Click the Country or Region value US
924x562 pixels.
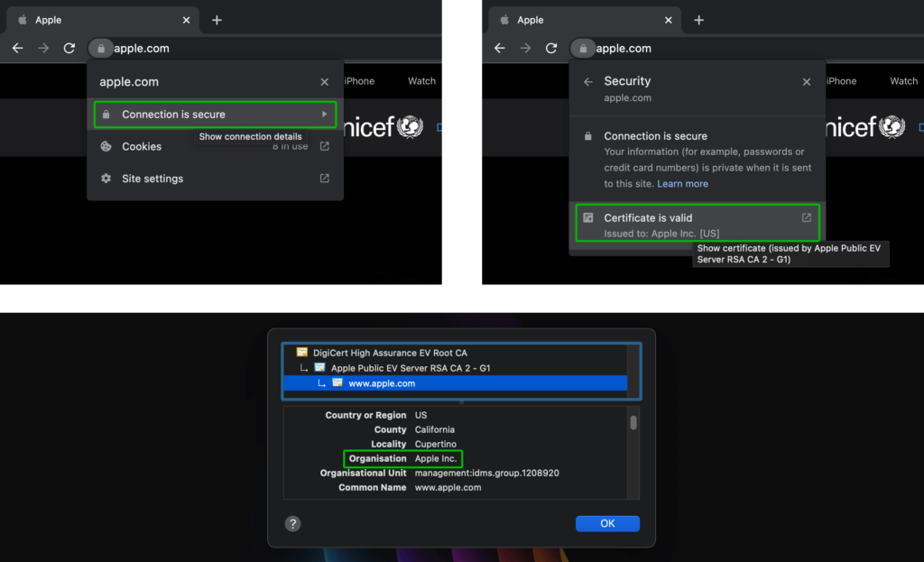click(420, 415)
